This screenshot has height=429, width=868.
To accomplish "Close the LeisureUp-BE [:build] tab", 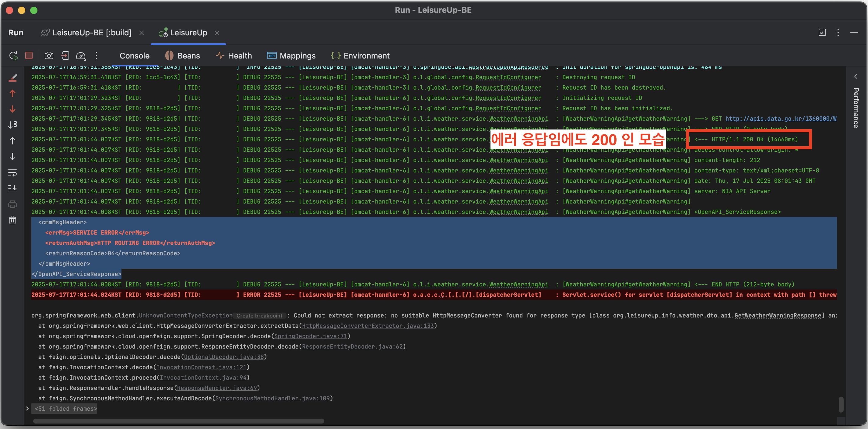I will tap(142, 33).
